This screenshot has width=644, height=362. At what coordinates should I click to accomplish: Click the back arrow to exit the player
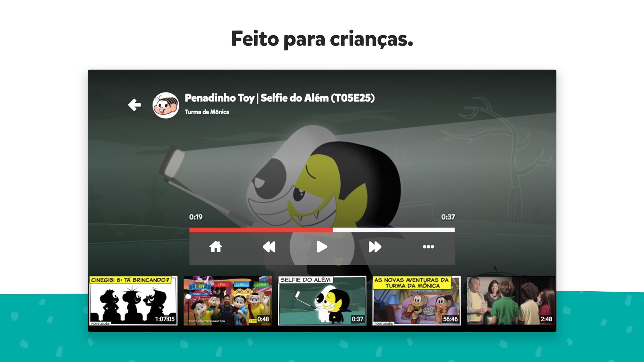(x=135, y=105)
